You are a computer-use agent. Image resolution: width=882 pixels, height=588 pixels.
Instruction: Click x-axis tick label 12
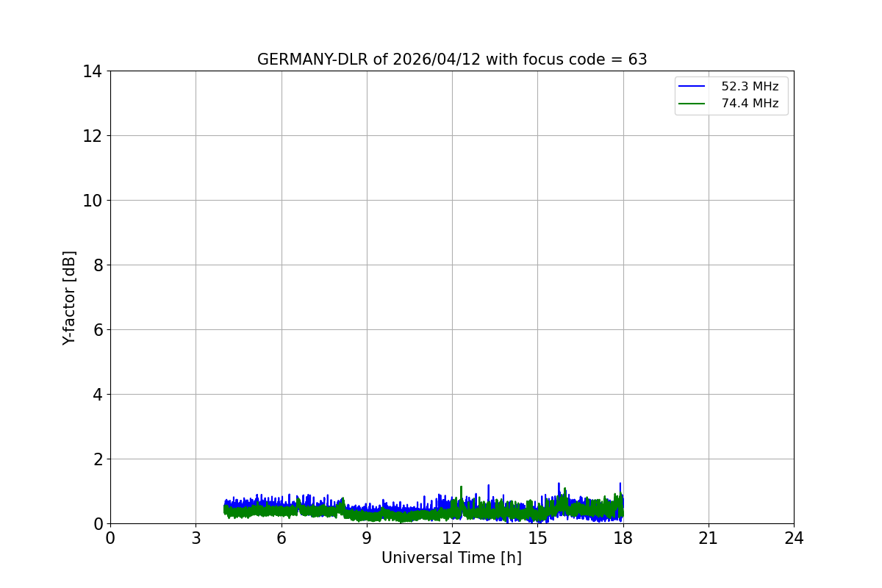coord(452,538)
